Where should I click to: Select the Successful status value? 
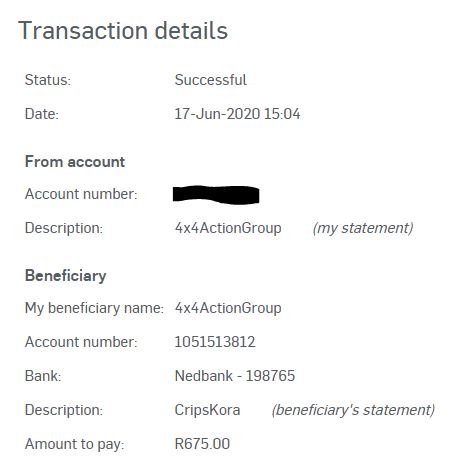point(211,80)
